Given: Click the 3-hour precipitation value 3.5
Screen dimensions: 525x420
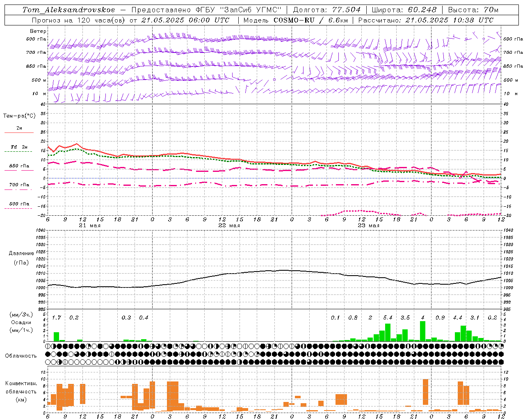Looking at the screenshot, I should coord(405,318).
